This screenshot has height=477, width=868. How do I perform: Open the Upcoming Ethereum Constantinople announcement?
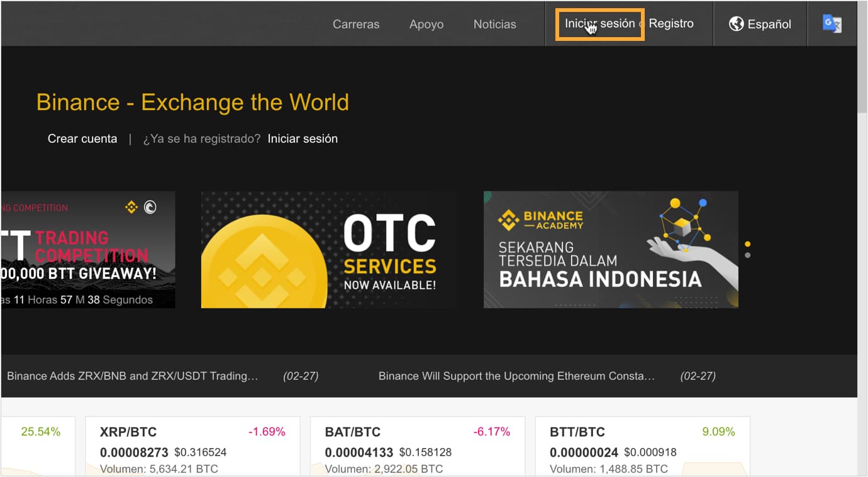pyautogui.click(x=516, y=376)
